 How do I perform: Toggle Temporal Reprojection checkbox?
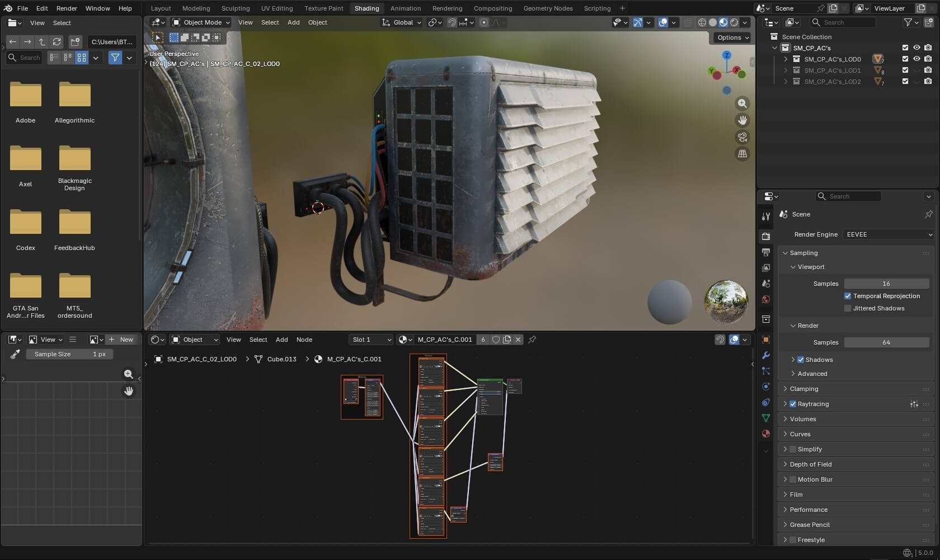pyautogui.click(x=848, y=296)
